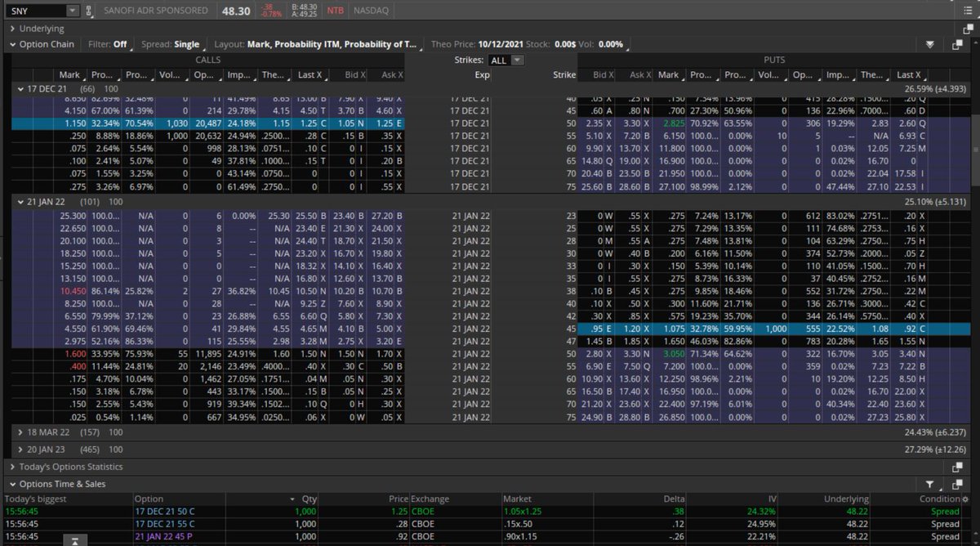The image size is (980, 546).
Task: Click the calls Mark column header
Action: tap(70, 74)
